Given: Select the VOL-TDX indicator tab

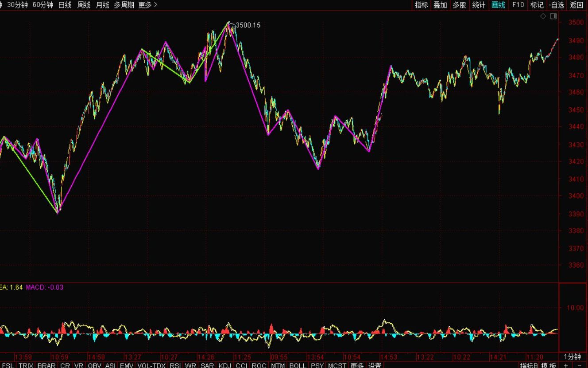Looking at the screenshot, I should 151,365.
